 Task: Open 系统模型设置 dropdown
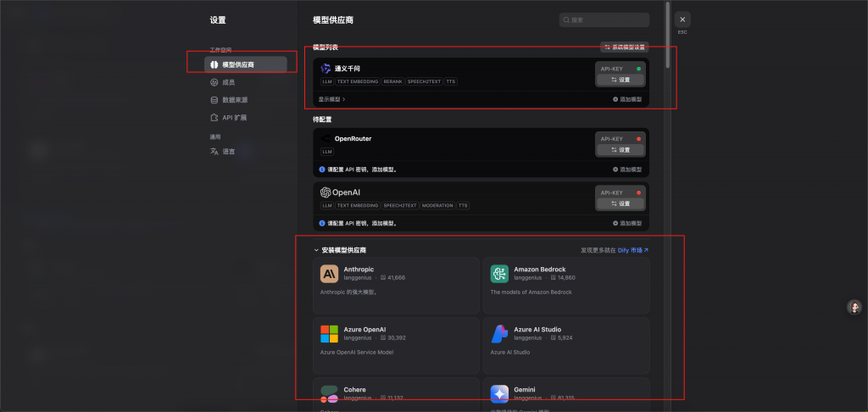pyautogui.click(x=624, y=47)
